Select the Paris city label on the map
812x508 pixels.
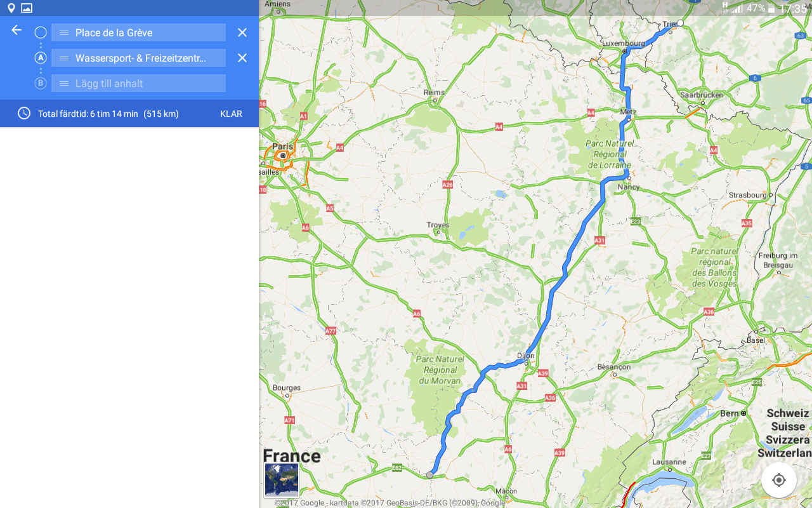click(x=283, y=146)
